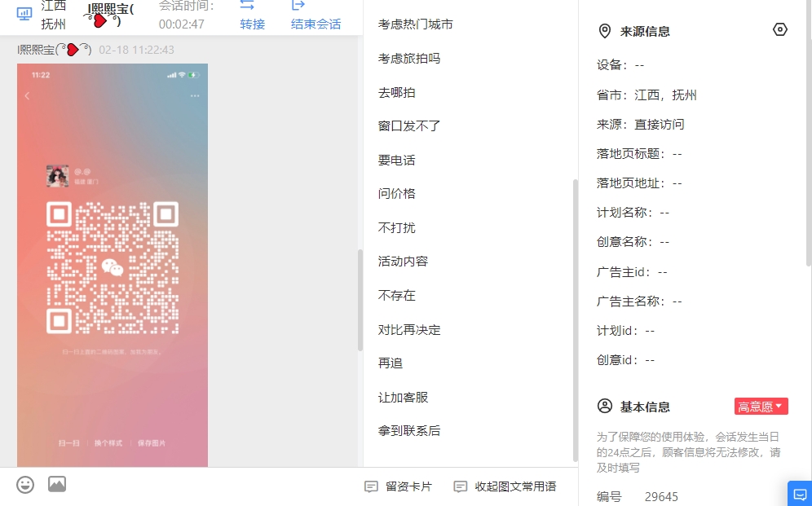Select quick phrase 让加客服
This screenshot has width=812, height=506.
[x=403, y=398]
